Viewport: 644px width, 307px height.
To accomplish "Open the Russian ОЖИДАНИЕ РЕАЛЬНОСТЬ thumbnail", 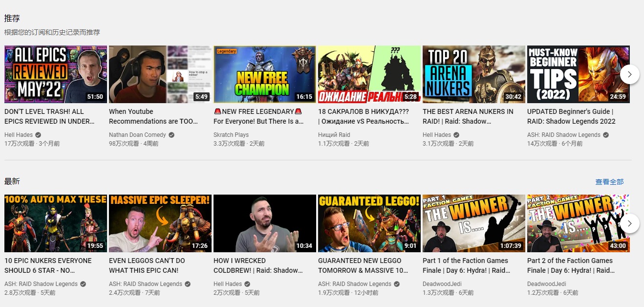I will [x=369, y=74].
